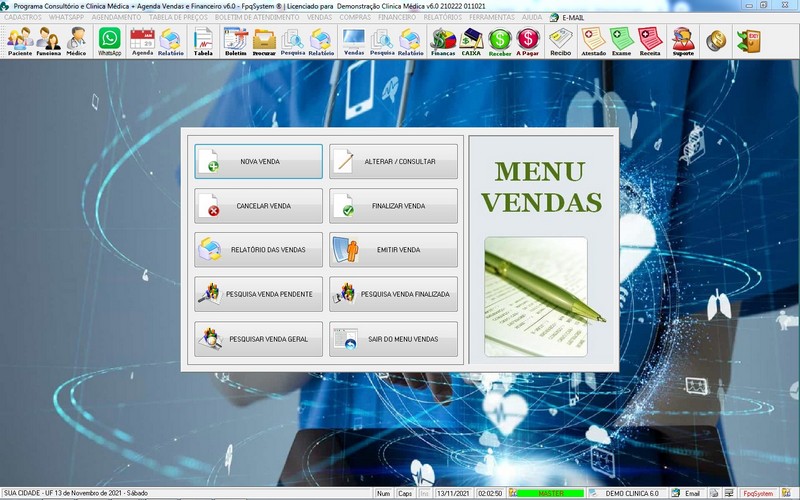
Task: Click PESQUISAR VENDA GERAL button
Action: (258, 339)
